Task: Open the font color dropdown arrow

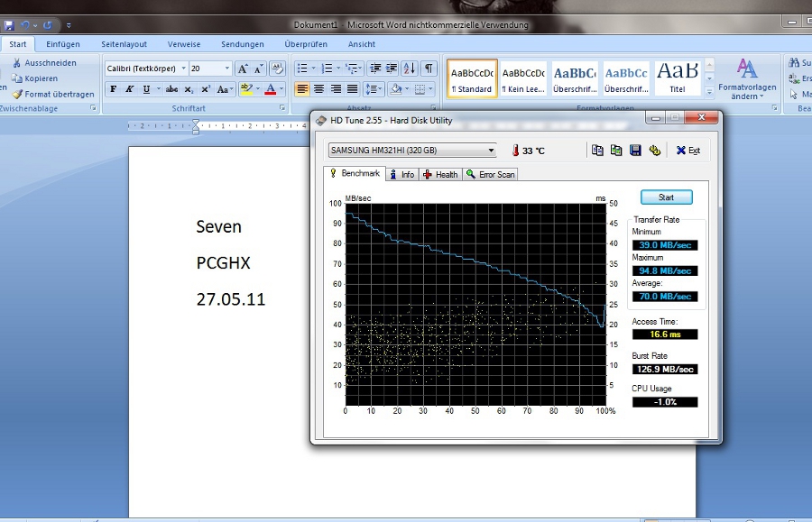Action: pos(281,89)
